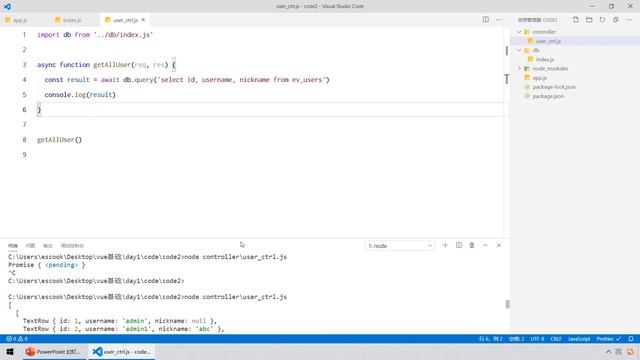Create a new file in Explorer

(576, 20)
